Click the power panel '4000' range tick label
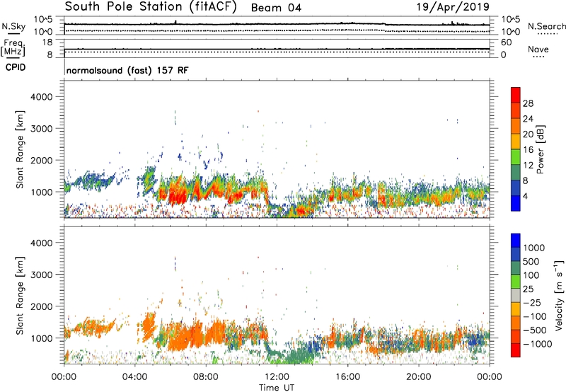Screen dimensions: 566x392 pyautogui.click(x=42, y=97)
